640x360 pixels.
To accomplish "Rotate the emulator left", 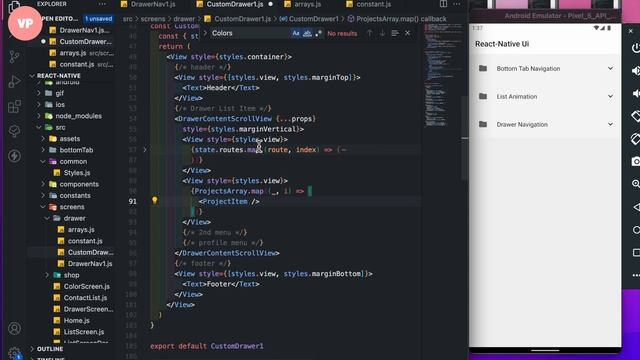I will click(635, 116).
